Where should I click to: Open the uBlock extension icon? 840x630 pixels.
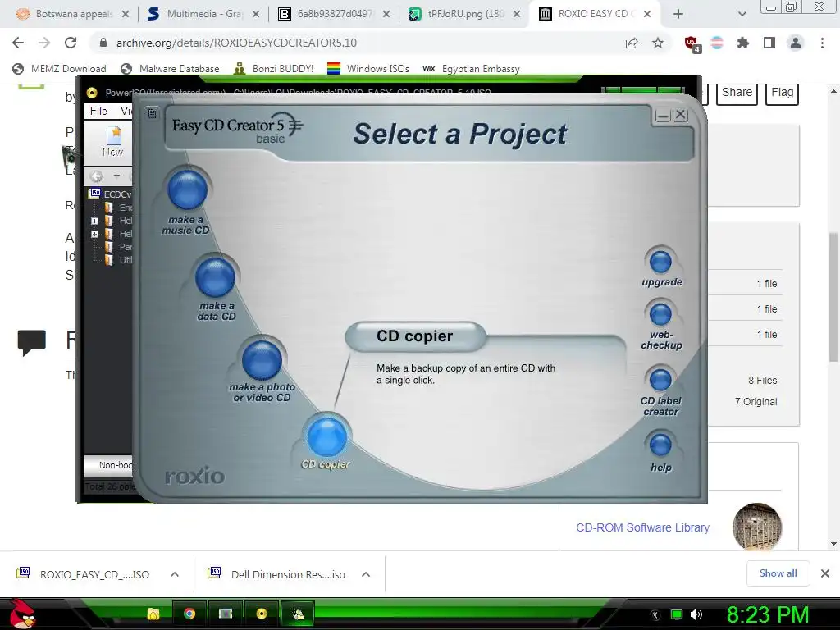coord(692,43)
